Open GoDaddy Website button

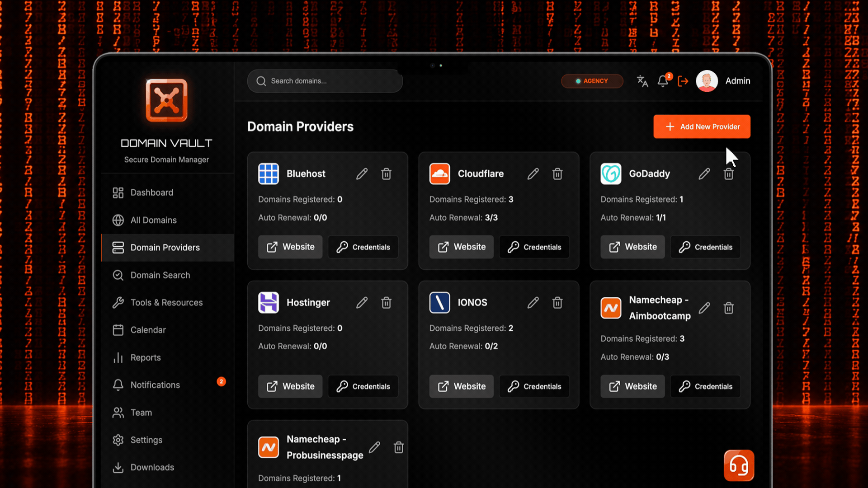point(632,247)
